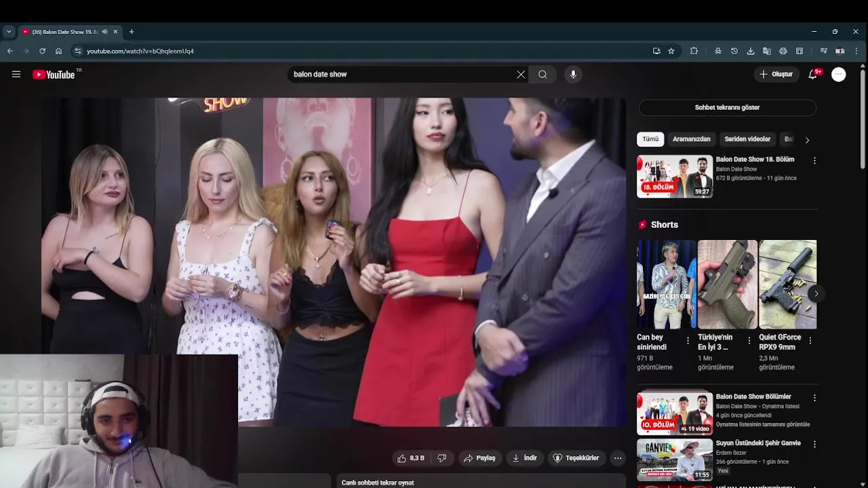
Task: Open options for Balon Date Show 18. Bölüm
Action: (814, 161)
